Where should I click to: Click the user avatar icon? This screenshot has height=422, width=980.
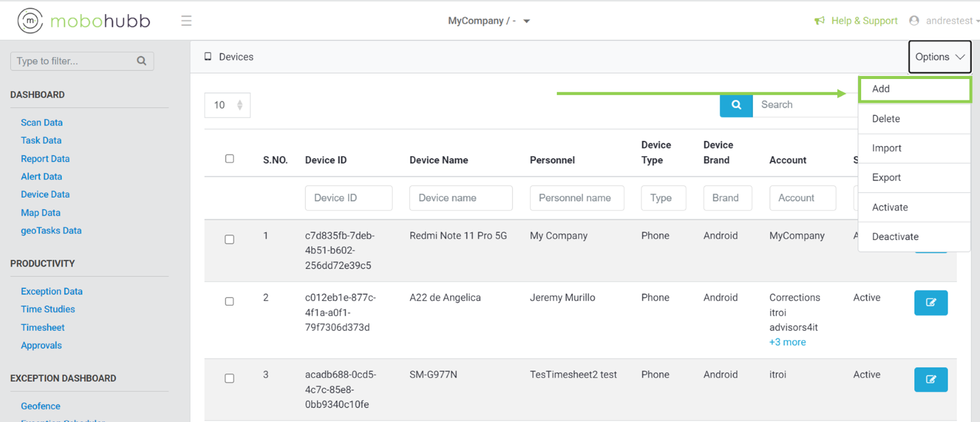click(914, 21)
